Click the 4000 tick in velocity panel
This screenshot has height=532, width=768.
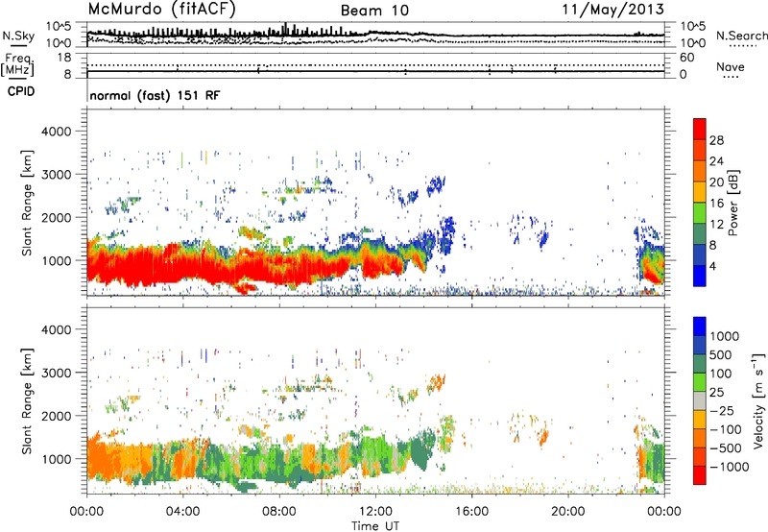[56, 329]
